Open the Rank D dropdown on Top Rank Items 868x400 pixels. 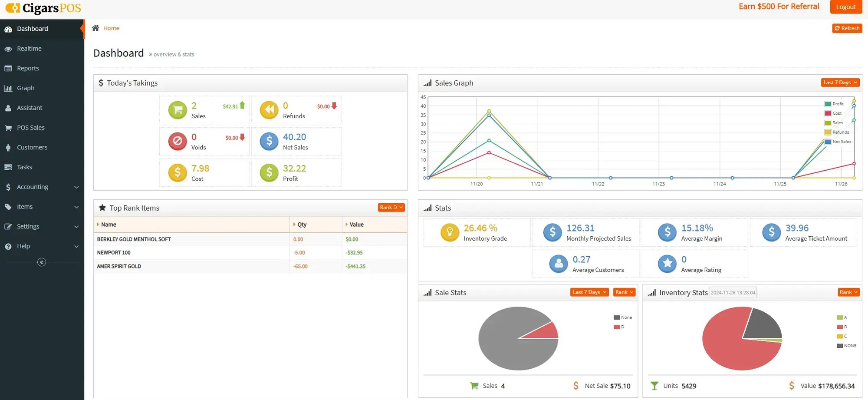[391, 208]
